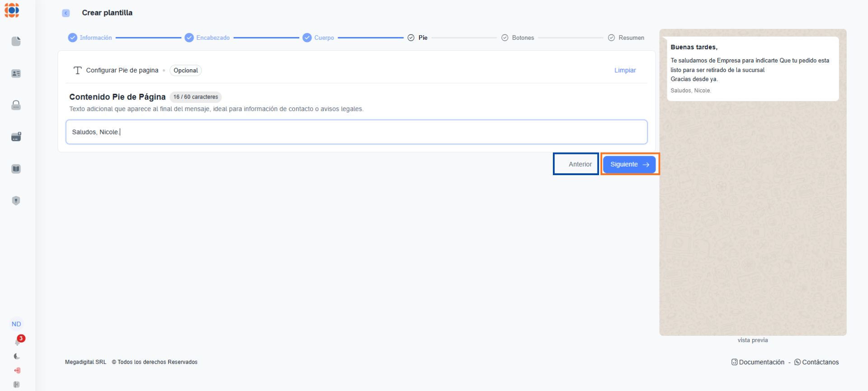Select the Cuerpo step in the wizard

[319, 38]
